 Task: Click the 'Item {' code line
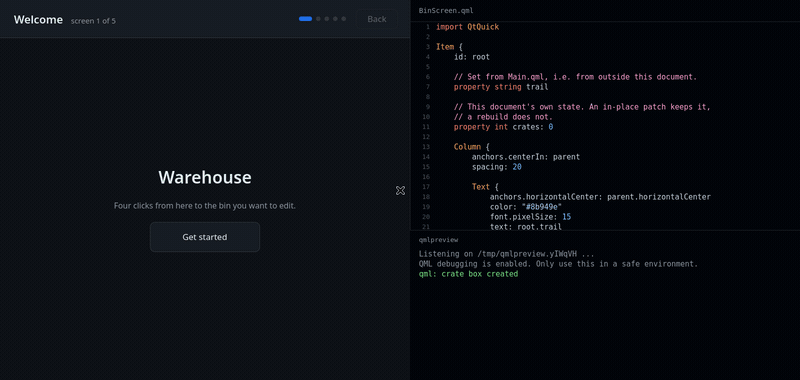point(449,47)
